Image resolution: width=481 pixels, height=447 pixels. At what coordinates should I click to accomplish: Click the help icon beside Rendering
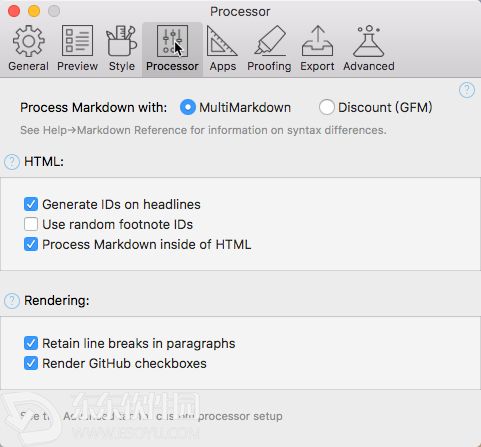(12, 301)
